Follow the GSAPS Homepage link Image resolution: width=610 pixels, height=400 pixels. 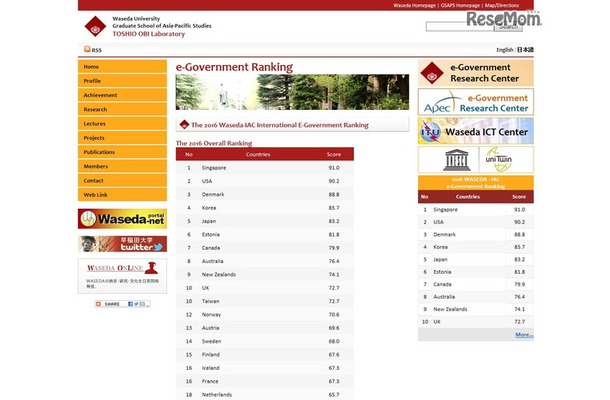click(460, 5)
